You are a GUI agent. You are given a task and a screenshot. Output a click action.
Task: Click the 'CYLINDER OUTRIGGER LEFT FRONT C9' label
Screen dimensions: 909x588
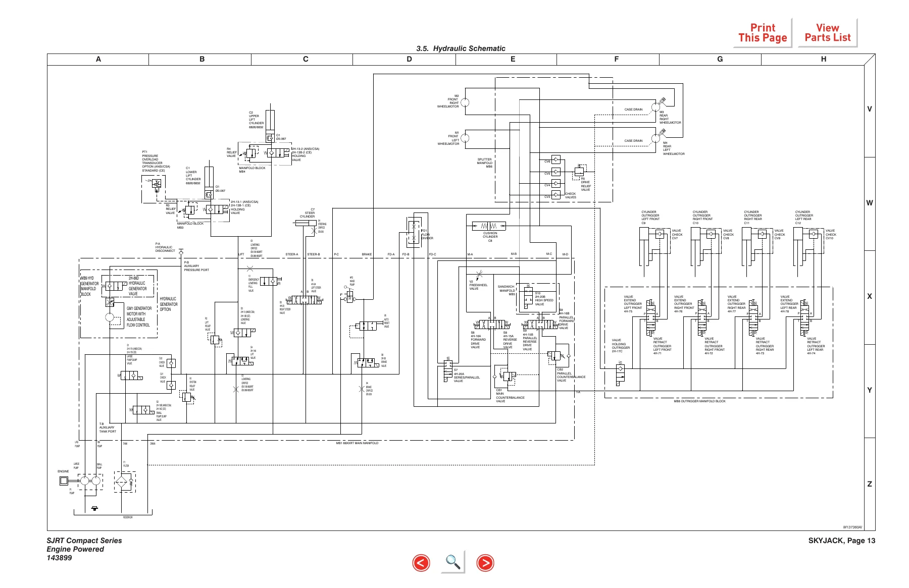coord(650,218)
